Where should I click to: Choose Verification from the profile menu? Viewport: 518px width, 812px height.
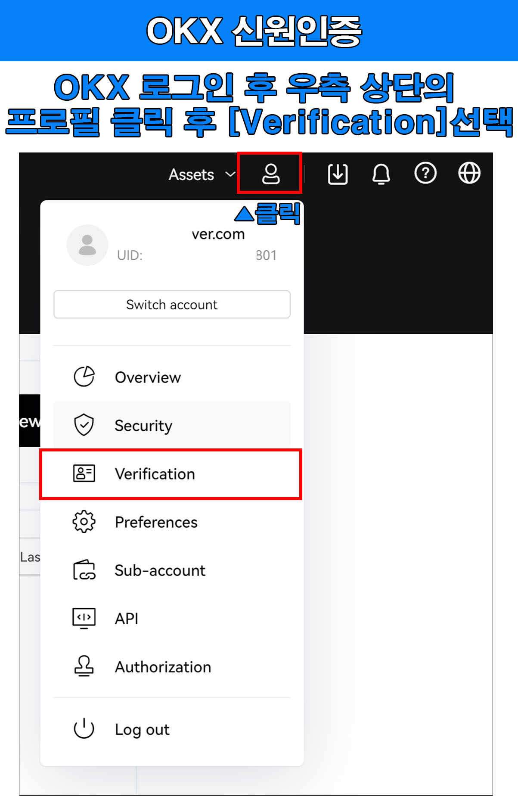click(172, 474)
